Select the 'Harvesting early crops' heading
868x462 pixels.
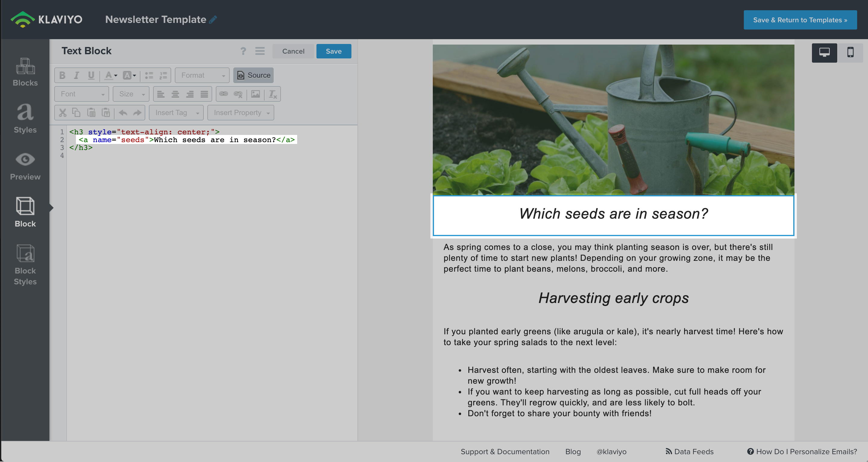tap(613, 298)
